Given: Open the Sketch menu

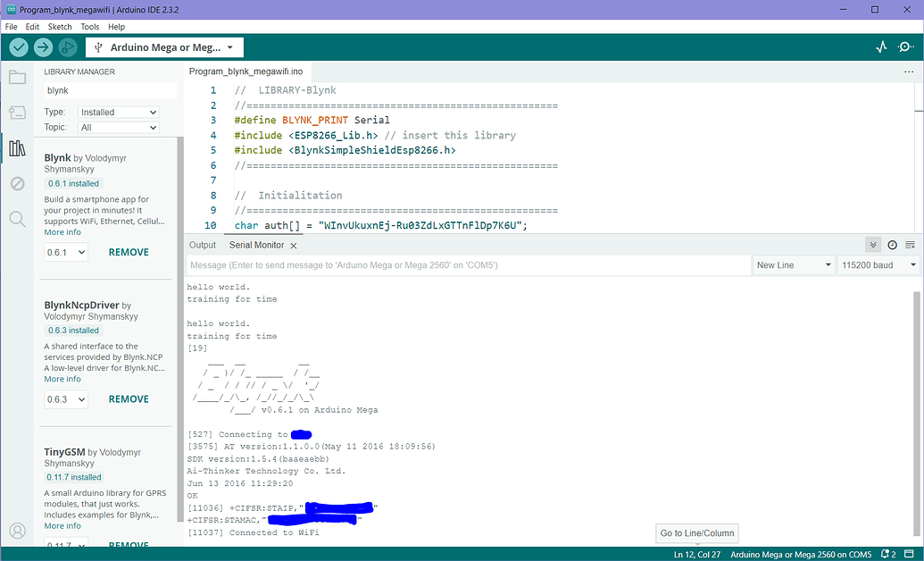Looking at the screenshot, I should 60,27.
